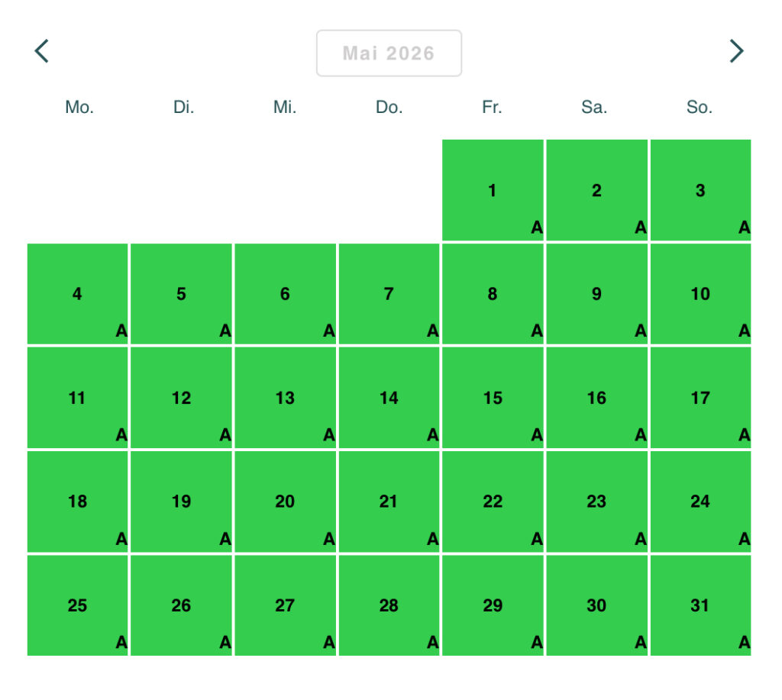782x700 pixels.
Task: Pick the 4th of May
Action: tap(78, 295)
